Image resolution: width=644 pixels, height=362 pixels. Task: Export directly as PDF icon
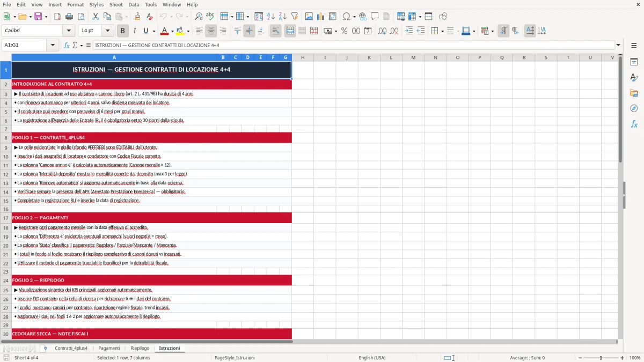(x=57, y=17)
